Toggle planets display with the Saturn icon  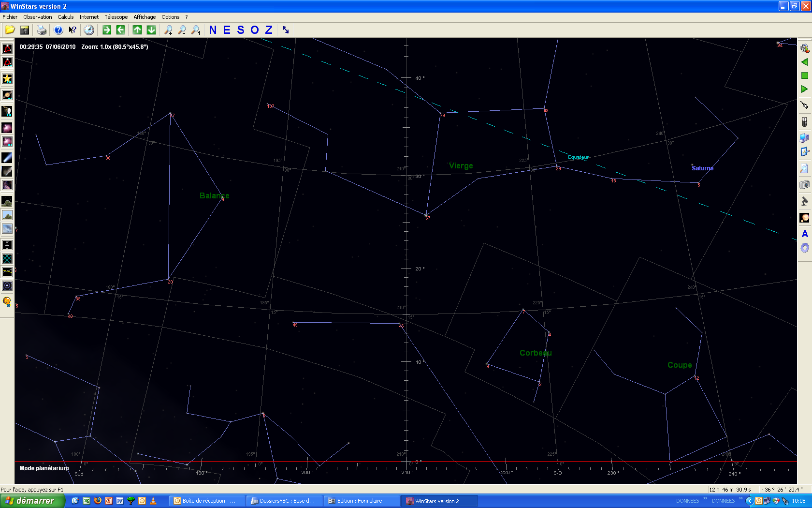[7, 95]
